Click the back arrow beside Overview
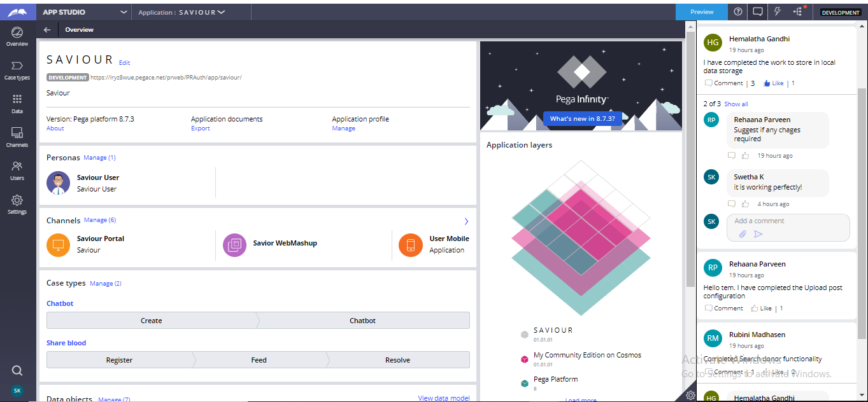Screen dimensions: 868x402 click(x=47, y=30)
